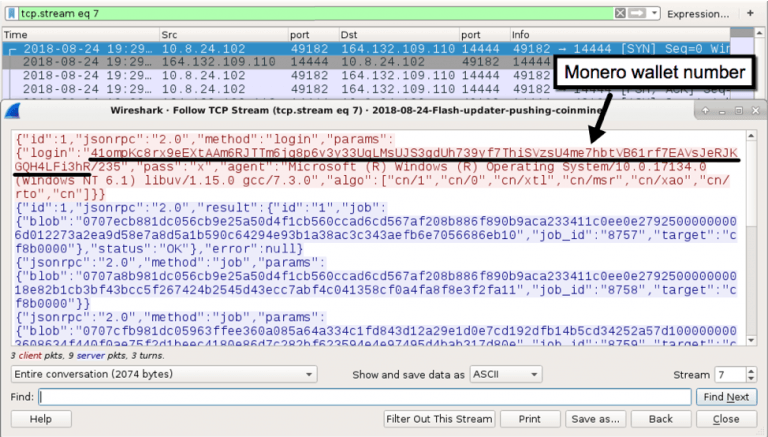Click the Wireshark shark fin icon
This screenshot has height=437, width=768.
[x=13, y=108]
